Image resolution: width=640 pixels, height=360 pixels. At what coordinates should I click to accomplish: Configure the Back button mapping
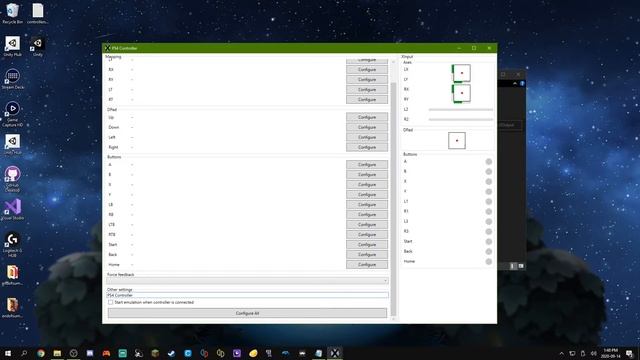[x=367, y=255]
